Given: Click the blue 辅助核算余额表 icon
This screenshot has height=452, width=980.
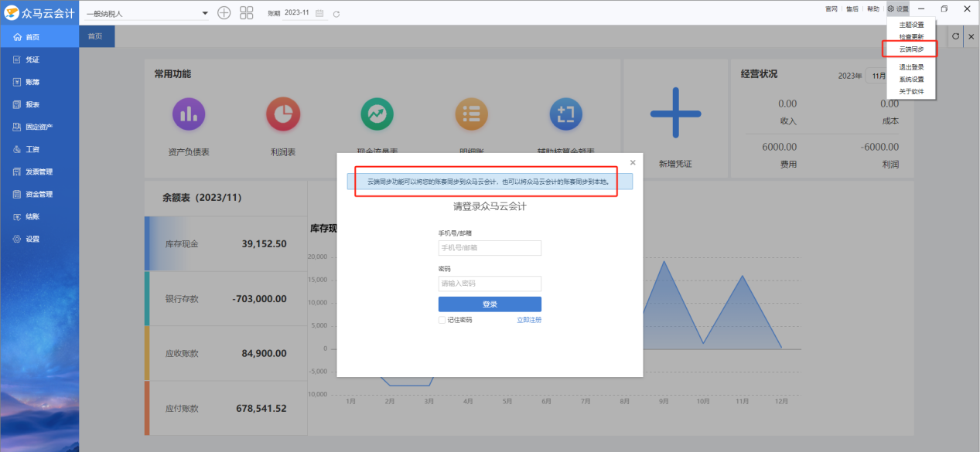Looking at the screenshot, I should click(x=565, y=114).
